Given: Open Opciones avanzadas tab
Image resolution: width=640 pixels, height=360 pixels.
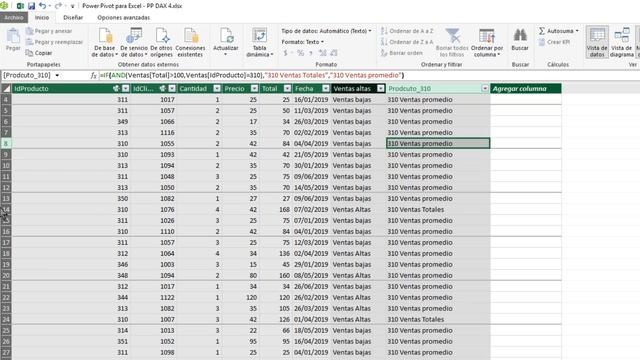Looking at the screenshot, I should (x=123, y=18).
